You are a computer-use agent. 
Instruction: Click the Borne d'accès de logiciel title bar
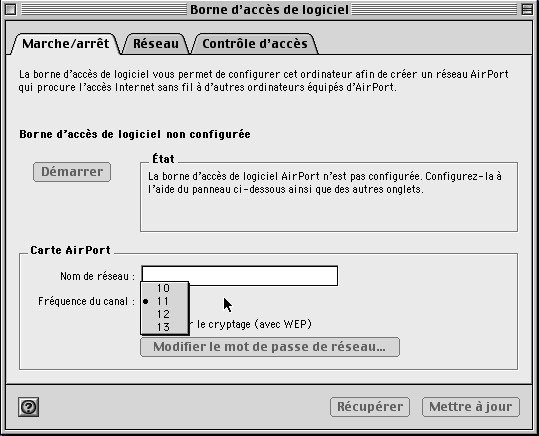coord(269,10)
